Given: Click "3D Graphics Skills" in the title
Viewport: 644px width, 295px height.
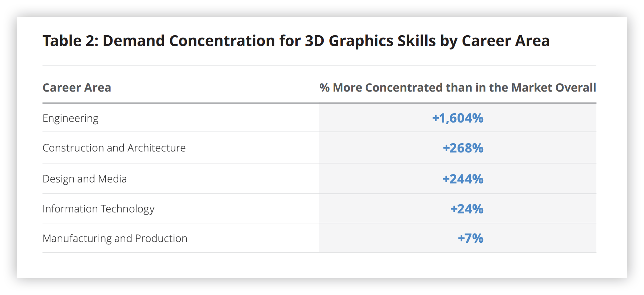Looking at the screenshot, I should click(370, 41).
